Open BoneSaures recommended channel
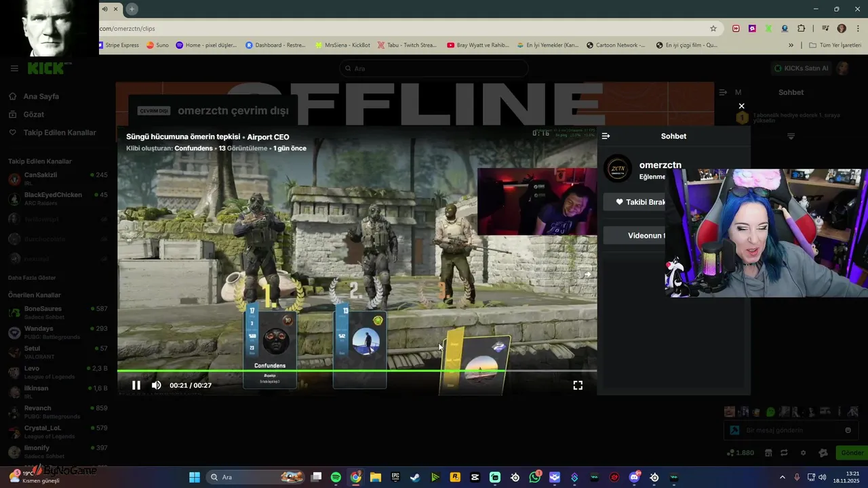Screen dimensions: 868x488 58,312
